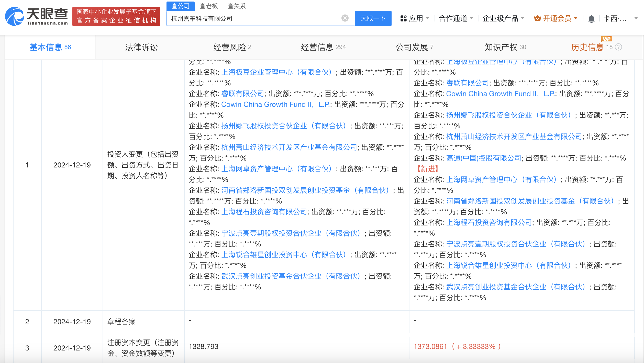Click the help question mark beside 历史信息
This screenshot has width=644, height=363.
(x=618, y=47)
